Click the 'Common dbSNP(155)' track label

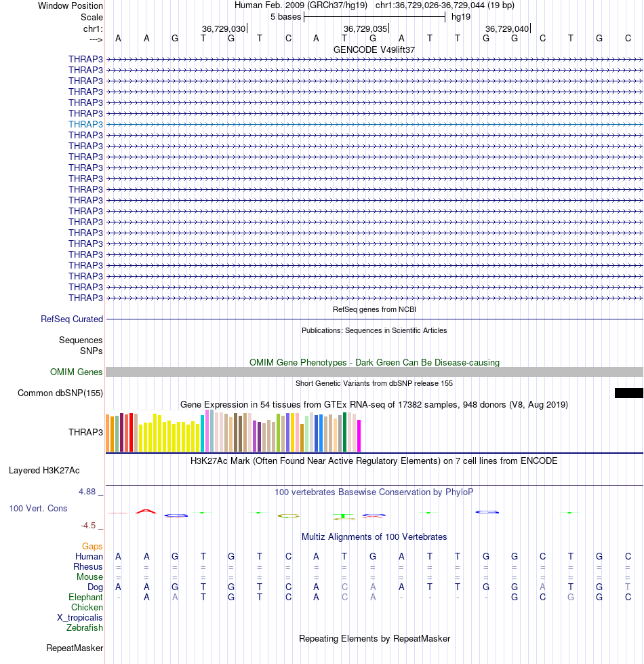pos(60,393)
